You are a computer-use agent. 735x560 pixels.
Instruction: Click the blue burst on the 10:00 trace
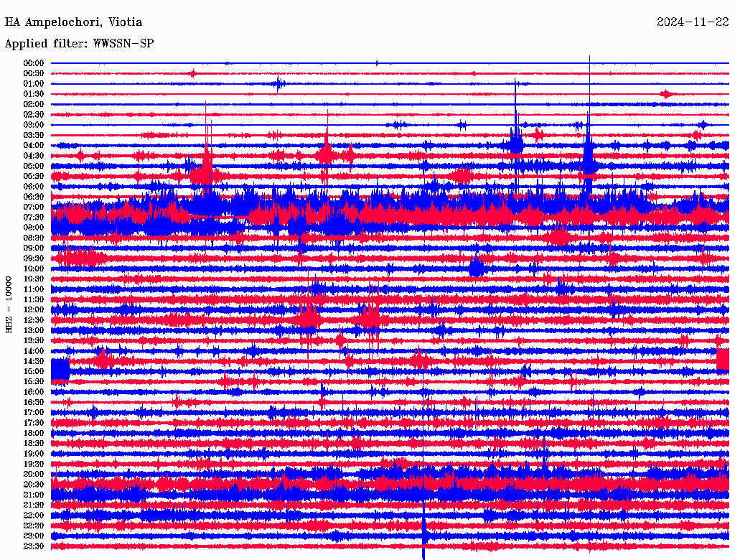pyautogui.click(x=476, y=269)
